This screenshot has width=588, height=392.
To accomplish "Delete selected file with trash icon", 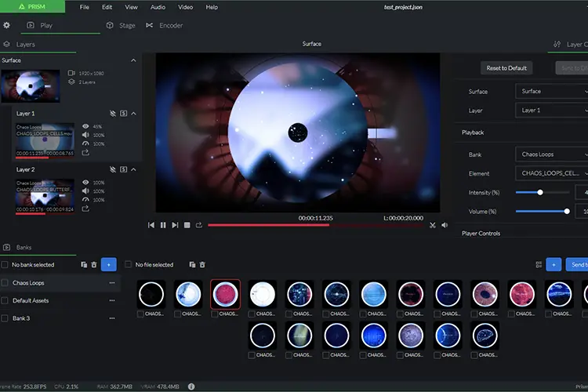I will coord(202,265).
